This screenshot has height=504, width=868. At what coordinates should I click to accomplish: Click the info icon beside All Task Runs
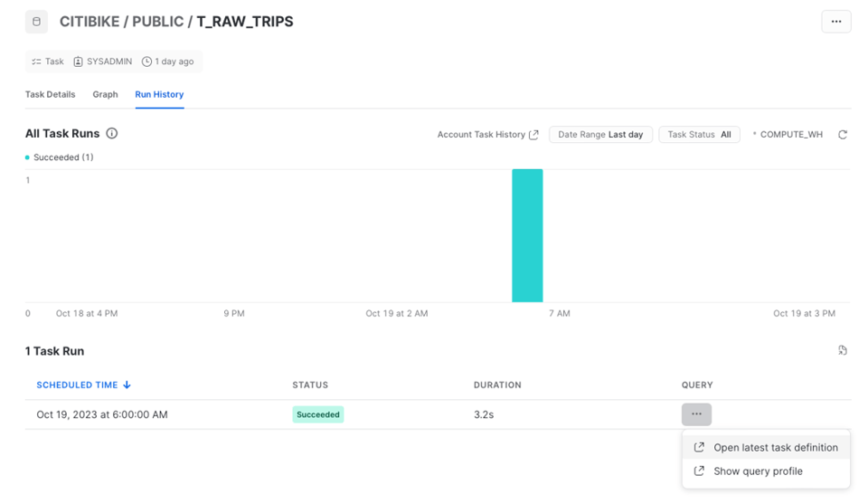pos(112,134)
